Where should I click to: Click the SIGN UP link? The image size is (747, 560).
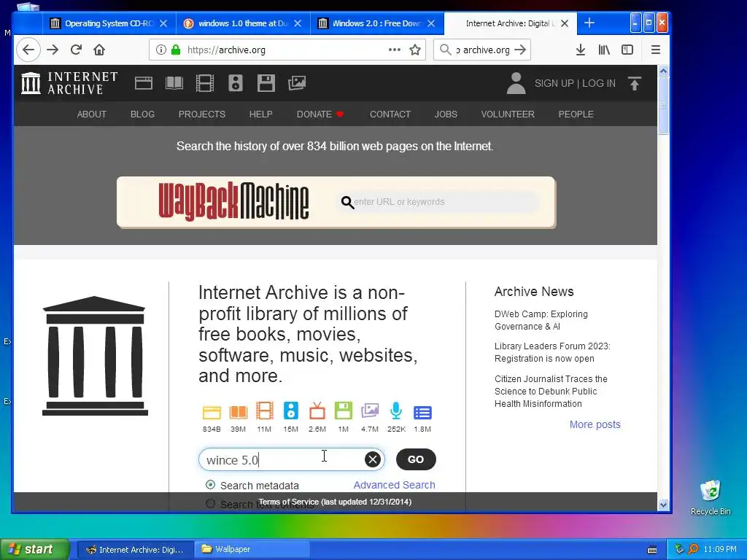coord(554,83)
